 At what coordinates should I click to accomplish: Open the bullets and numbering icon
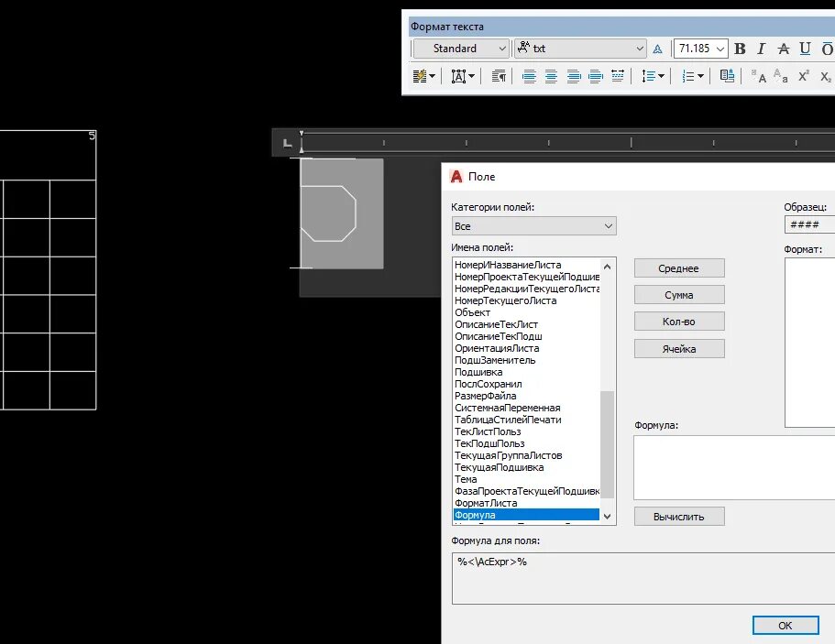(688, 76)
